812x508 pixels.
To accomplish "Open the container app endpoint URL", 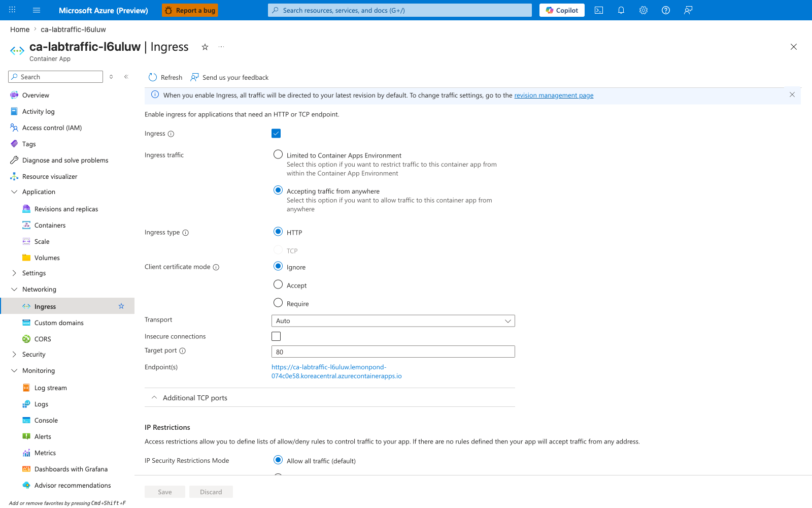I will point(336,371).
